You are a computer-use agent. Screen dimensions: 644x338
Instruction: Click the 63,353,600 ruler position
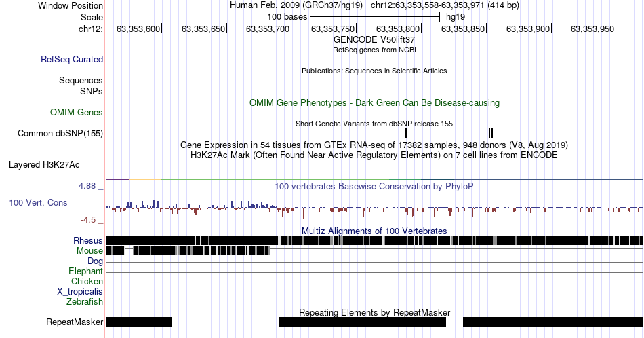(138, 29)
